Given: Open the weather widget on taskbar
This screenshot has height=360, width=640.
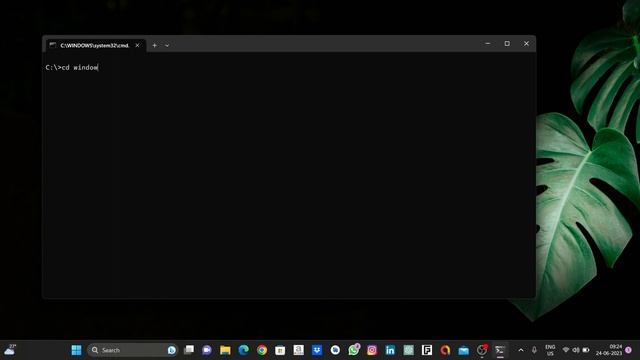Looking at the screenshot, I should (10, 350).
